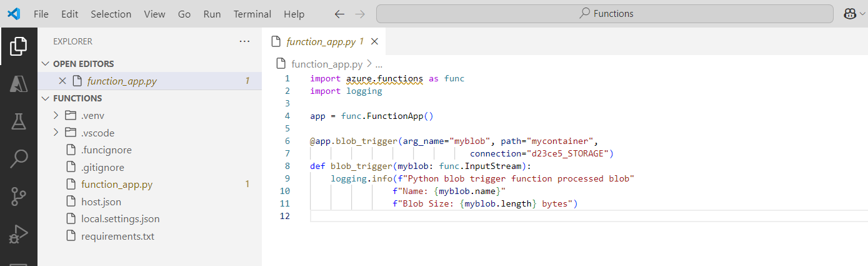
Task: Select the function_app.py editor tab
Action: click(x=324, y=42)
